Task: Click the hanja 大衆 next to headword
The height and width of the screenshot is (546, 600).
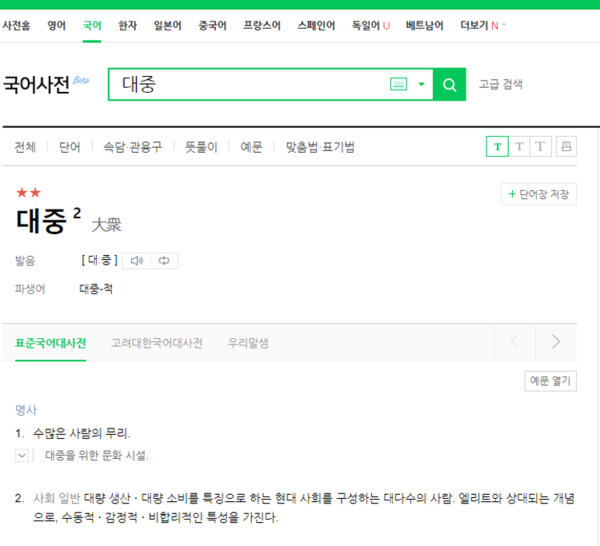Action: 107,225
